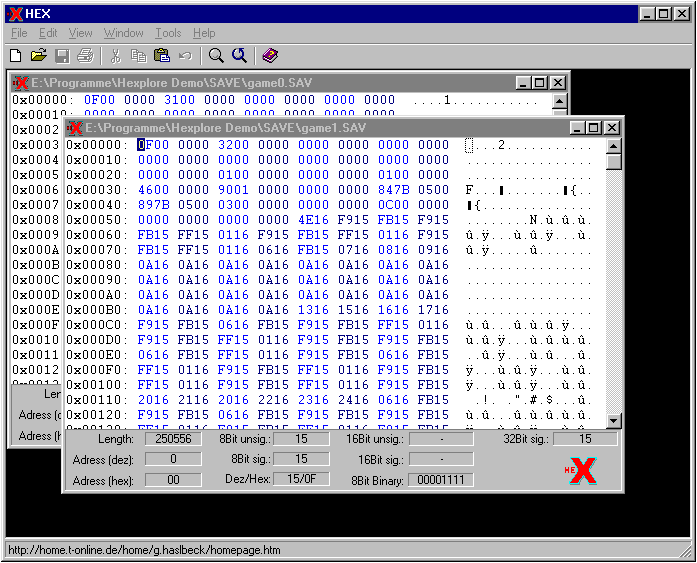Screen dimensions: 697x563
Task: Click the Cut scissors icon
Action: point(116,56)
